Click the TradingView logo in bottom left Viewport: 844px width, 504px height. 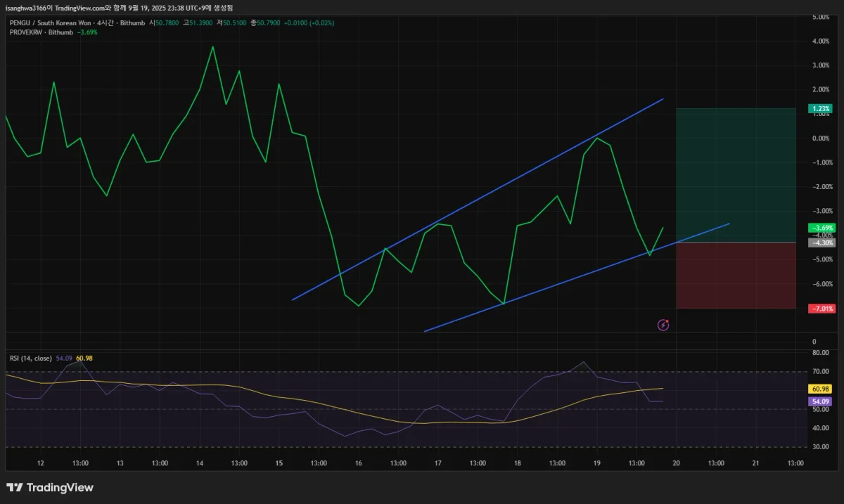click(x=50, y=487)
